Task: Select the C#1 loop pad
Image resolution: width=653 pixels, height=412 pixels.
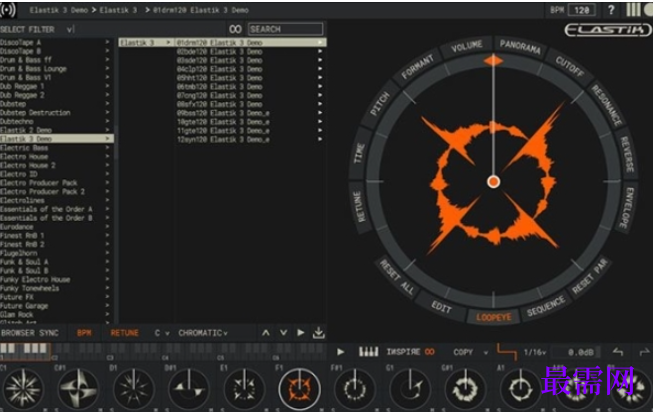Action: [78, 389]
